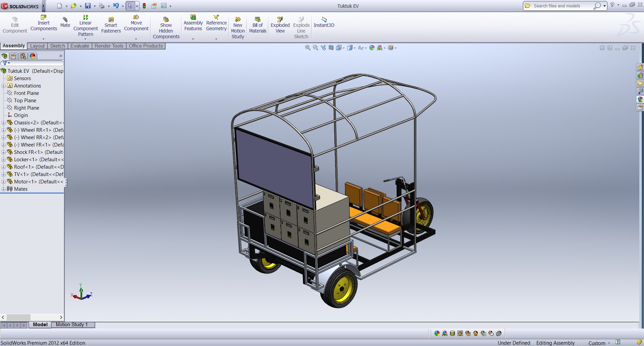Select the FeatureManager design tree tab

click(x=4, y=56)
